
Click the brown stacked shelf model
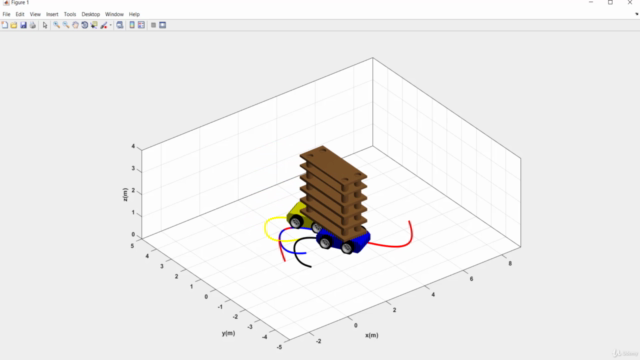[x=333, y=192]
